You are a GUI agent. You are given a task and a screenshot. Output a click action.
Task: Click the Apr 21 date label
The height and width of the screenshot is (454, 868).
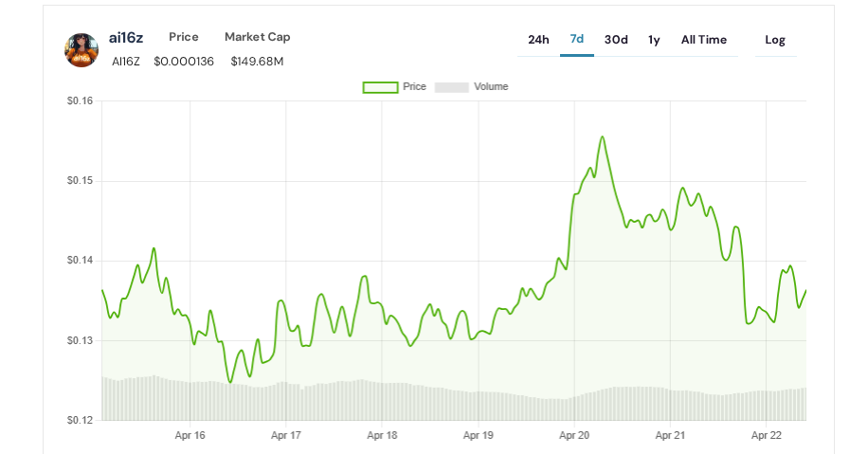point(670,435)
